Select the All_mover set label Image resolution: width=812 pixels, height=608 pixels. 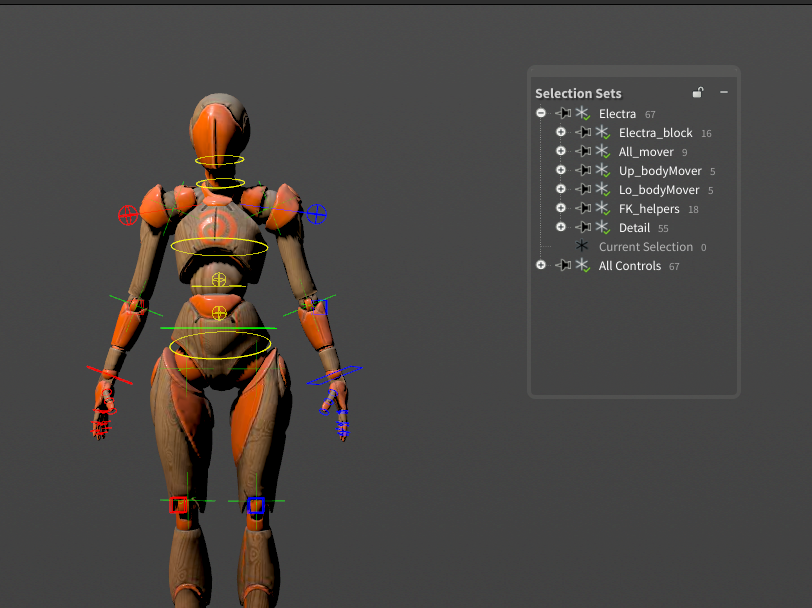646,152
